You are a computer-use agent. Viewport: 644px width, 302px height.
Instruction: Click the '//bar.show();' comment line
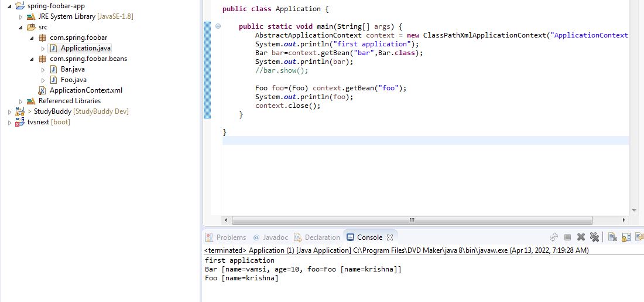tap(282, 70)
